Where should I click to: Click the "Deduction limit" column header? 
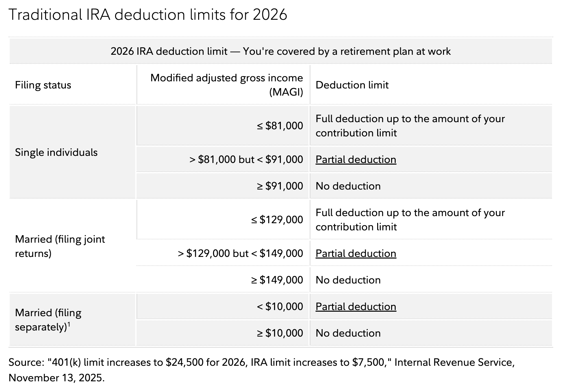pos(352,85)
